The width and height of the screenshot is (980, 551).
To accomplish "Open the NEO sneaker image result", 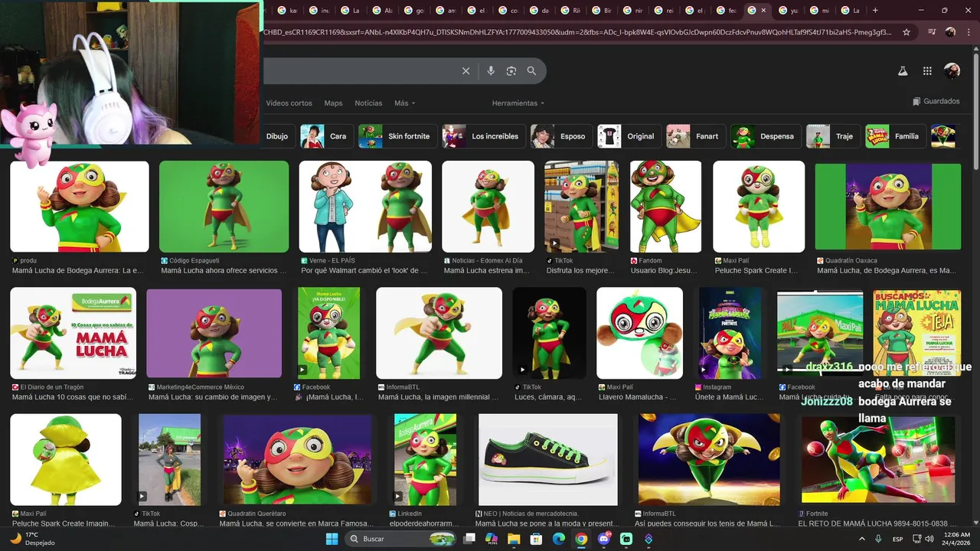I will click(x=547, y=460).
